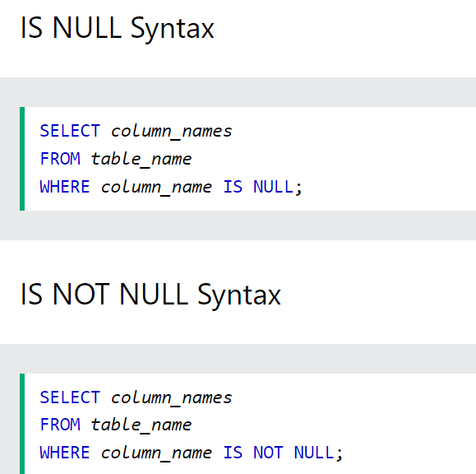
Task: Click 'SELECT column_names' in the IS NOT NULL block
Action: pos(136,397)
